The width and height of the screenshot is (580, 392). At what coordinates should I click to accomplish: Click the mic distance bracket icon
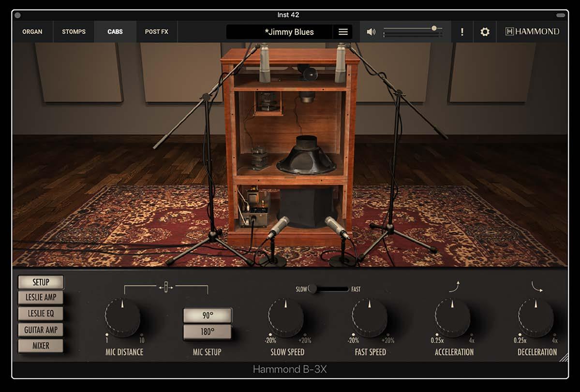pyautogui.click(x=166, y=288)
